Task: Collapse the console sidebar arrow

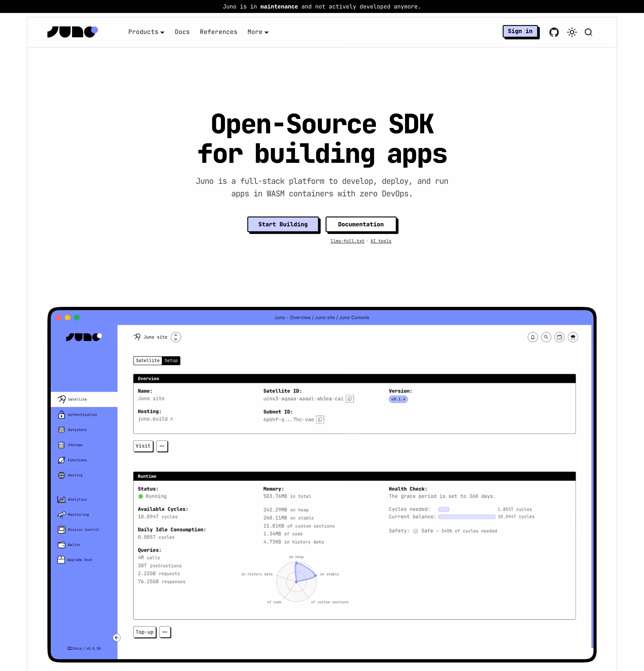Action: [x=117, y=637]
